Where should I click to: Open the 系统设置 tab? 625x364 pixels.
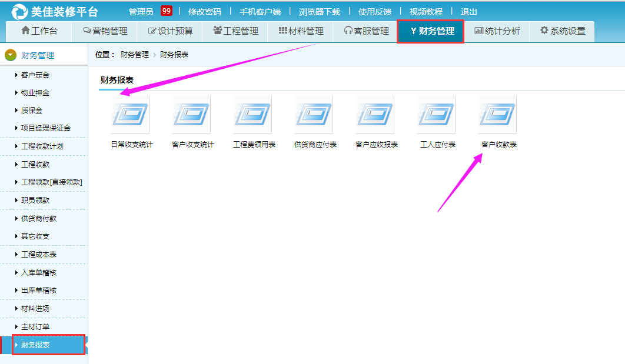click(563, 31)
